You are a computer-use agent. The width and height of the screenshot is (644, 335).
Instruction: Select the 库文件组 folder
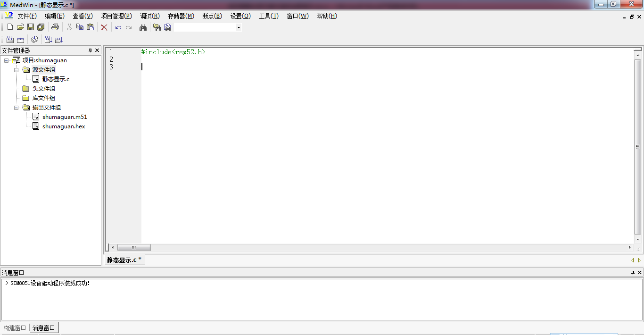[x=44, y=98]
